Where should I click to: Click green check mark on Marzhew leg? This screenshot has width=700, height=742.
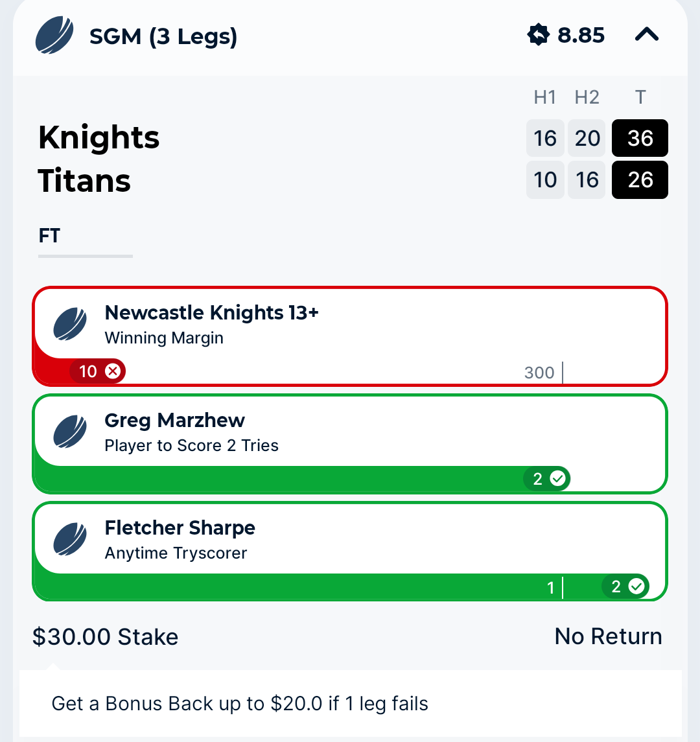(x=558, y=479)
